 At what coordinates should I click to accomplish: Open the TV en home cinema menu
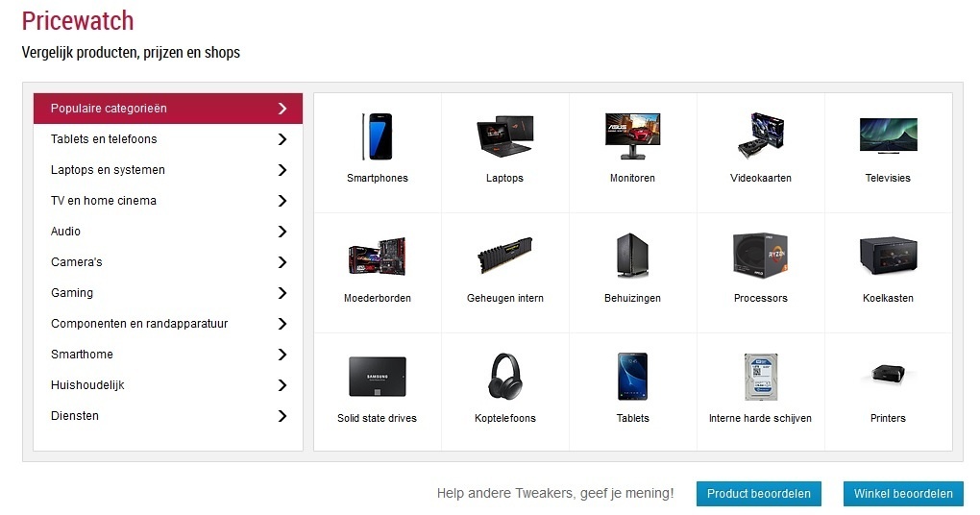click(x=167, y=201)
